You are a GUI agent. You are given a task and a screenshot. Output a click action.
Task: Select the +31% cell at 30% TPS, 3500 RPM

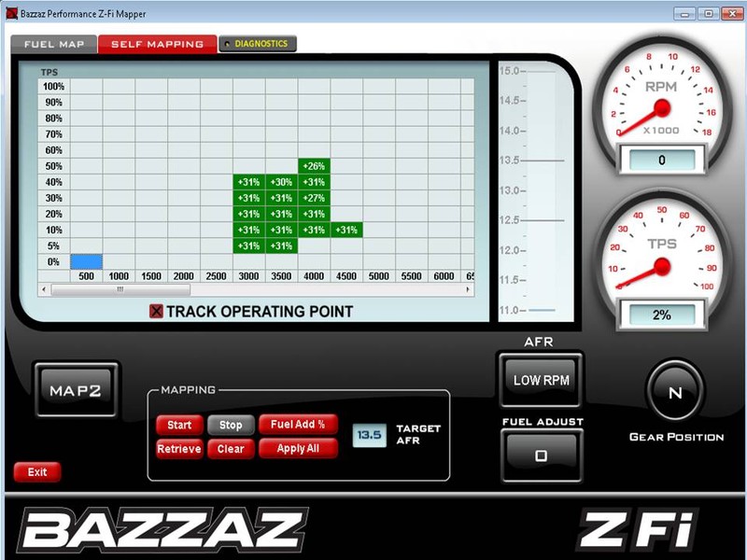(282, 198)
